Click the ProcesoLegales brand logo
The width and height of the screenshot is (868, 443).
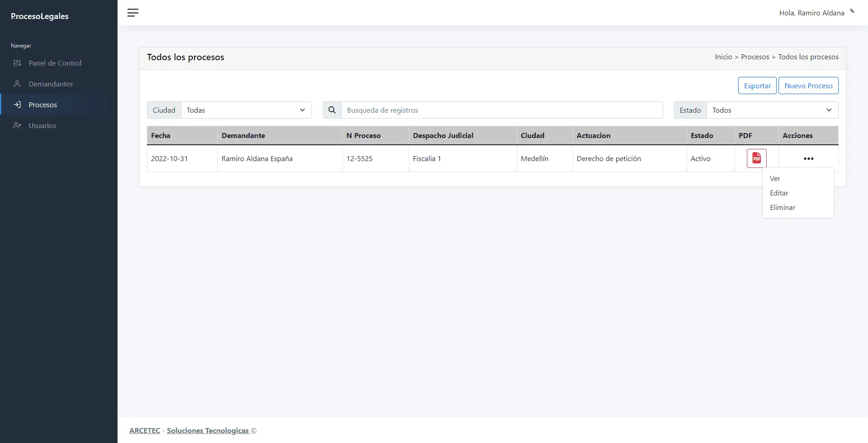(x=40, y=16)
